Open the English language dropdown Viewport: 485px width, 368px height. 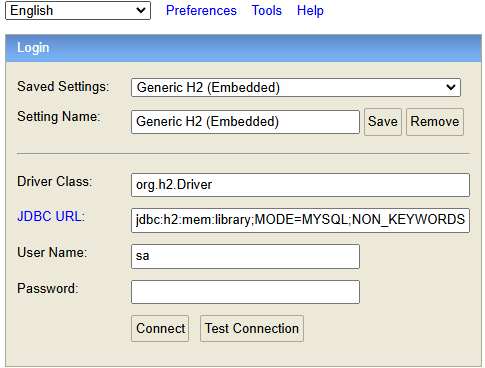(x=78, y=11)
